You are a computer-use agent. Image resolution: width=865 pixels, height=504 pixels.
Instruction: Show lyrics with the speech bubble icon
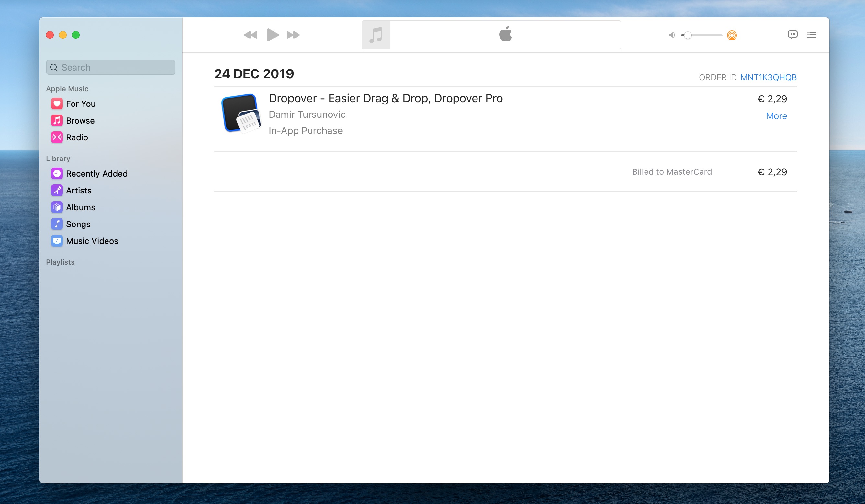pos(792,35)
